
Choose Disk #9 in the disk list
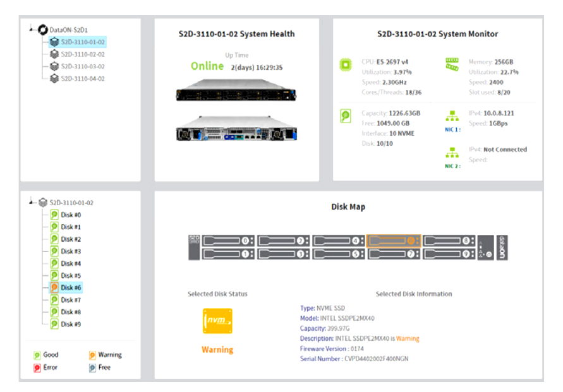pos(70,324)
